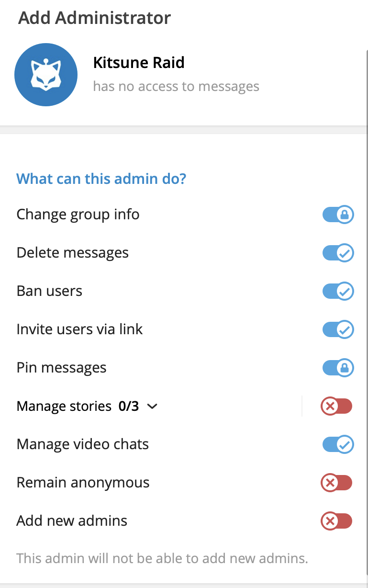Click the Kitsune Raid name text

coord(139,63)
